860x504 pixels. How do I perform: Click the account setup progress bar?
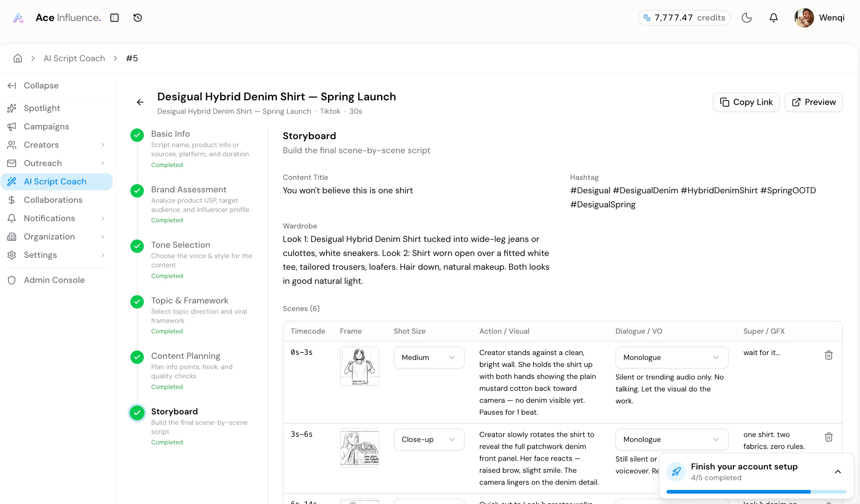(756, 492)
